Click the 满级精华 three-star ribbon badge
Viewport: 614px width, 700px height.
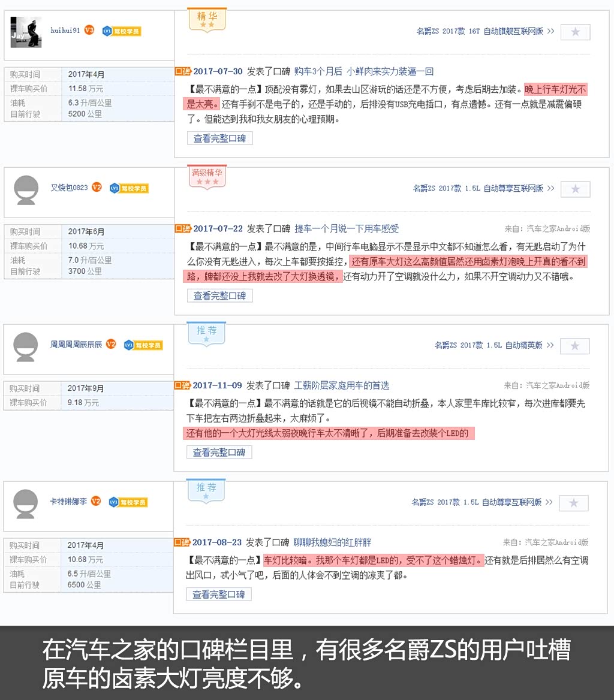tap(207, 176)
